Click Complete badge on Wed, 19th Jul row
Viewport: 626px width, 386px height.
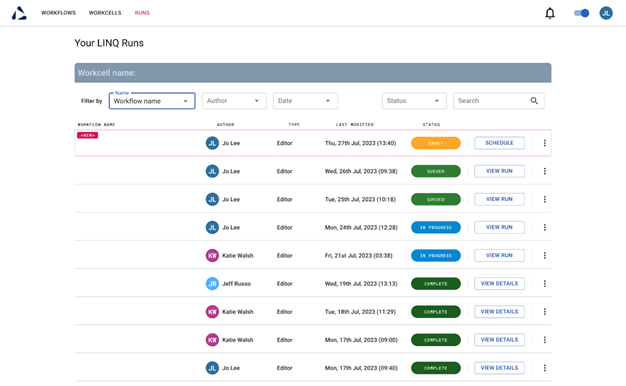(436, 283)
